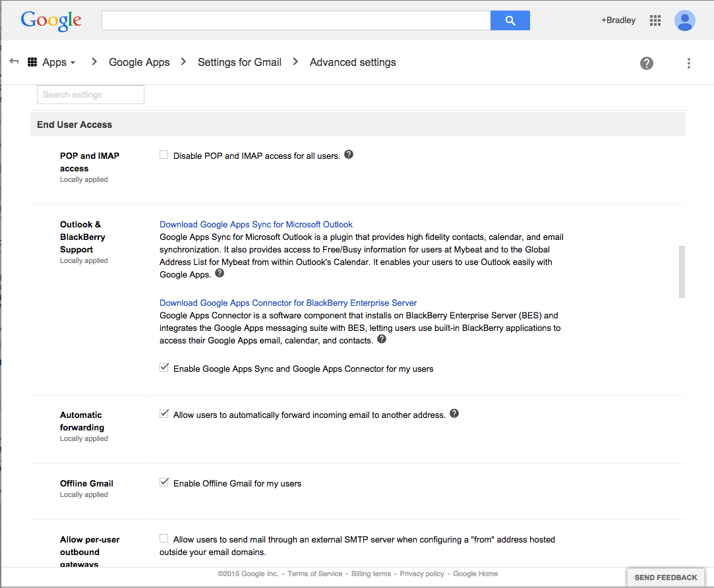The width and height of the screenshot is (714, 588).
Task: Expand the Apps dropdown in breadcrumb
Action: coord(53,63)
